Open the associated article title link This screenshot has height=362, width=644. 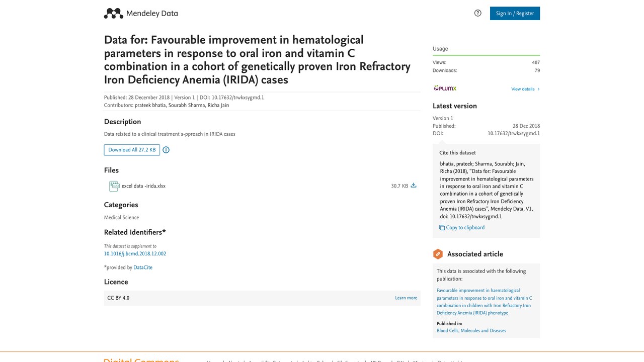point(484,302)
